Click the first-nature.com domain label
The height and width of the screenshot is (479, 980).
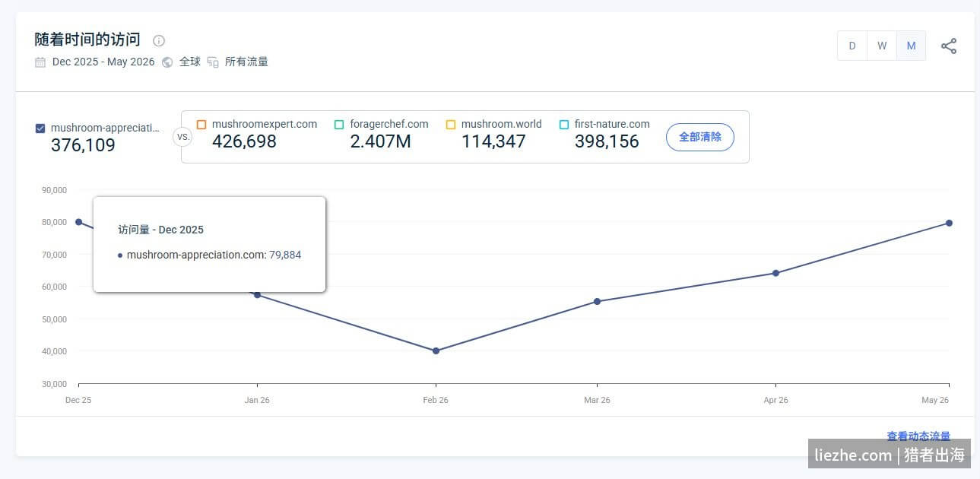coord(612,124)
